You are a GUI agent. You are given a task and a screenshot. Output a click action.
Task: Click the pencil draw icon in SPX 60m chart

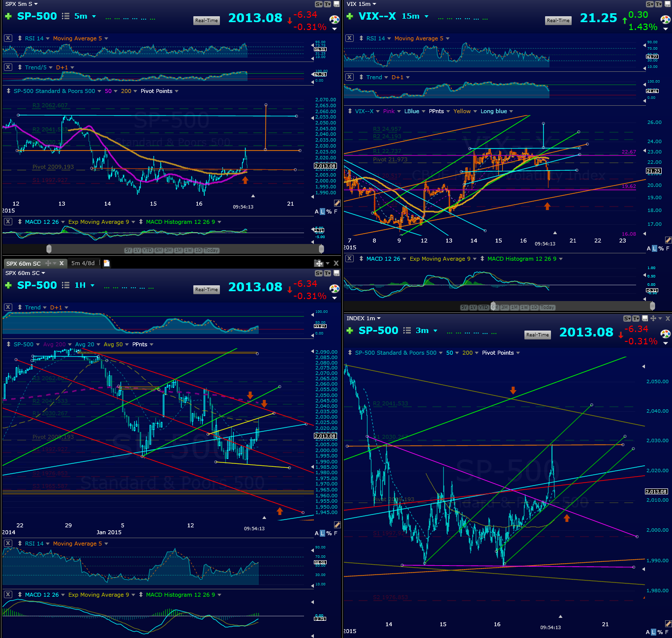pyautogui.click(x=337, y=525)
